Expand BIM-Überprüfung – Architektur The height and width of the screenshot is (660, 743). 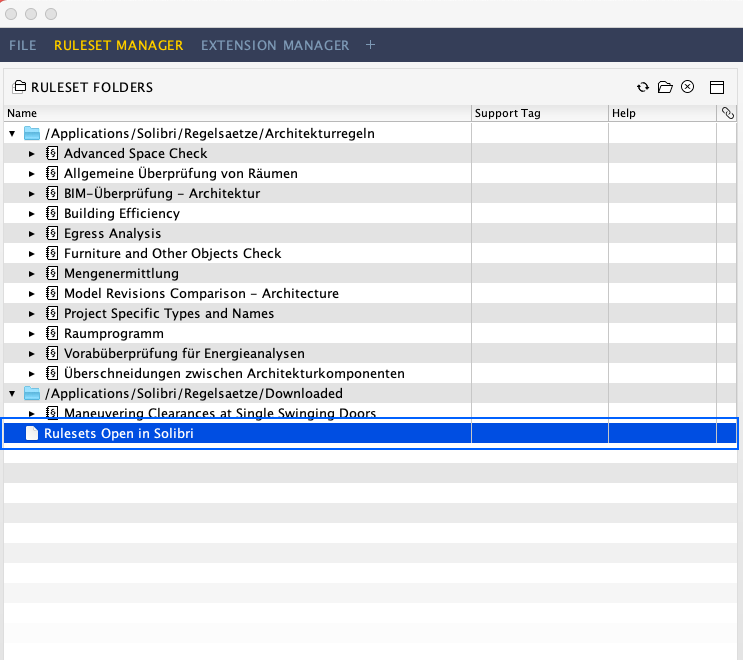32,193
